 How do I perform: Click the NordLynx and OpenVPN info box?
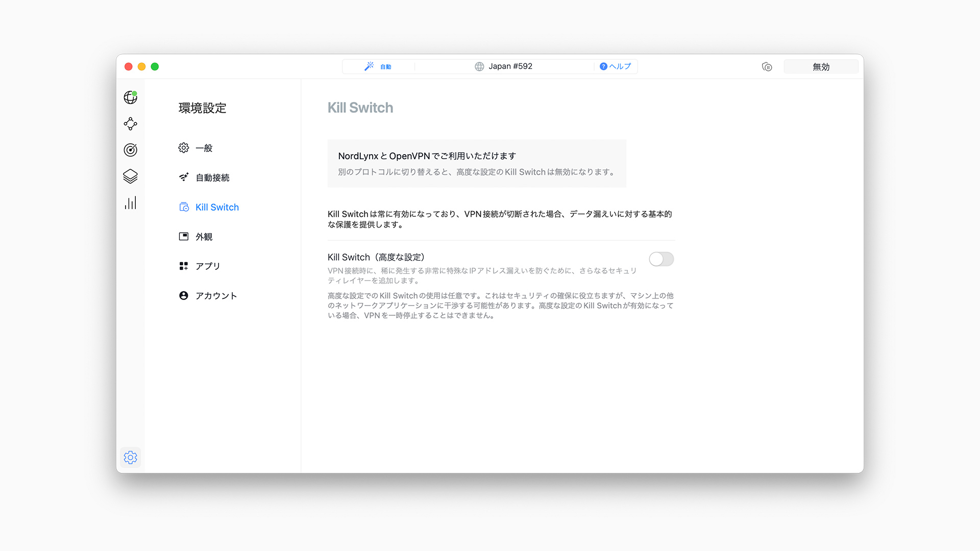[x=477, y=163]
